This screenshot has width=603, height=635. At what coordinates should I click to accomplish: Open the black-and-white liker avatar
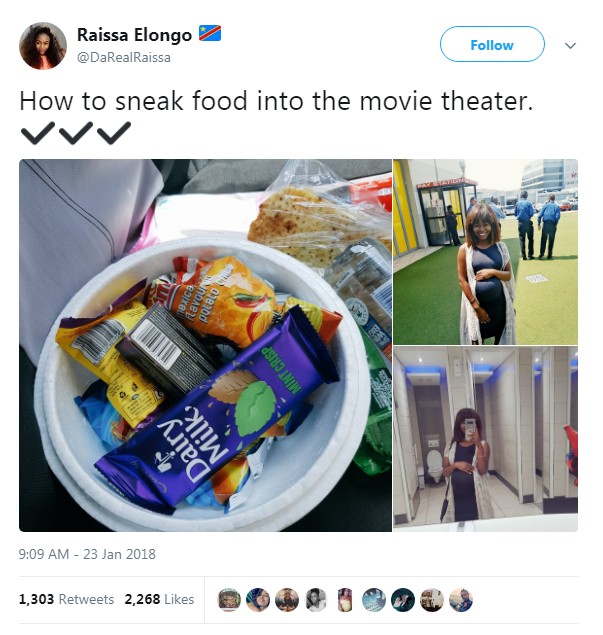coord(316,600)
